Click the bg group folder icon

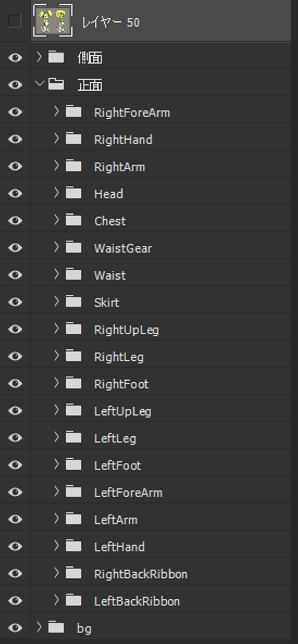coord(56,627)
